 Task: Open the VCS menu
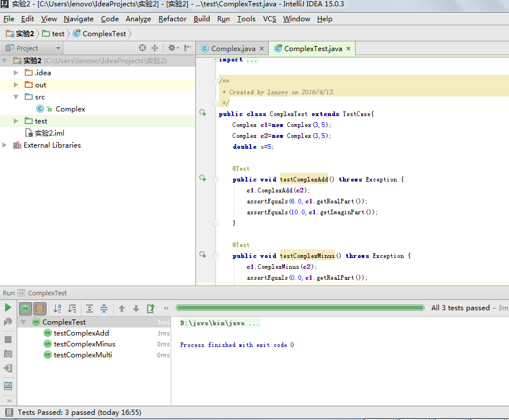coord(269,19)
